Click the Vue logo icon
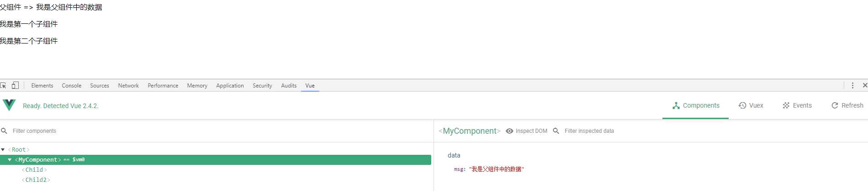This screenshot has height=191, width=868. tap(9, 105)
